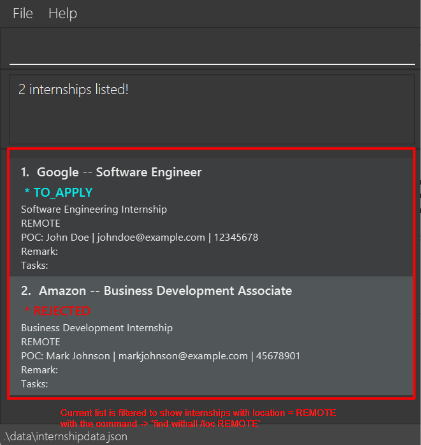Open the File menu
Screen dimensions: 421x445
23,14
